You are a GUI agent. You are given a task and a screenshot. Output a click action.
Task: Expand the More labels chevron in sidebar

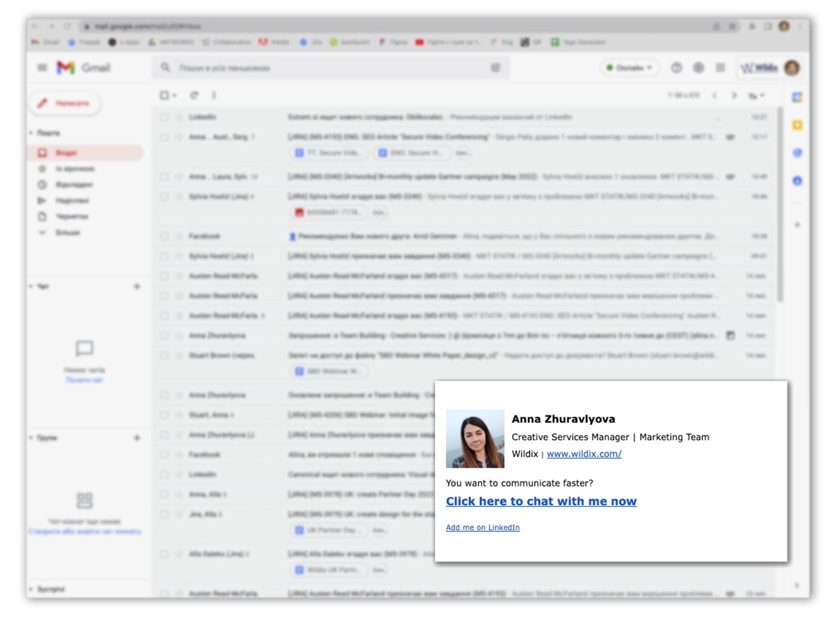pyautogui.click(x=42, y=232)
